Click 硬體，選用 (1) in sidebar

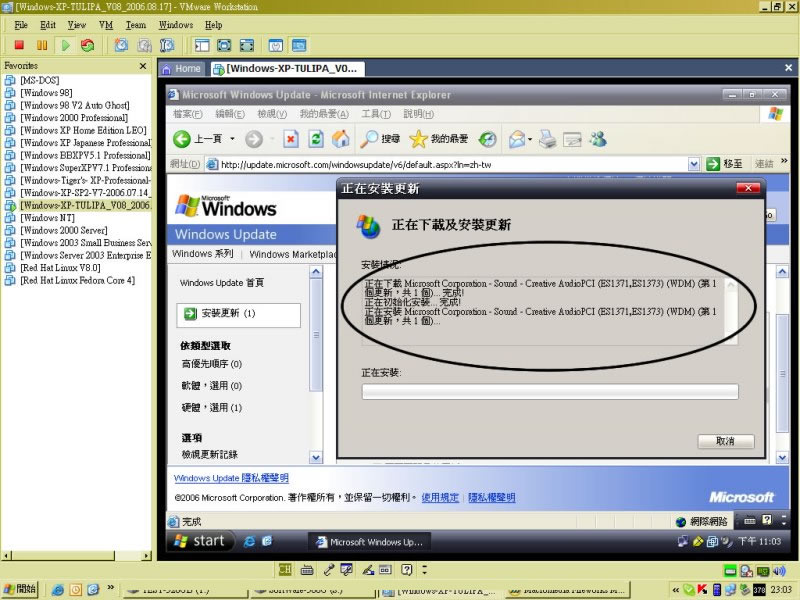point(212,407)
